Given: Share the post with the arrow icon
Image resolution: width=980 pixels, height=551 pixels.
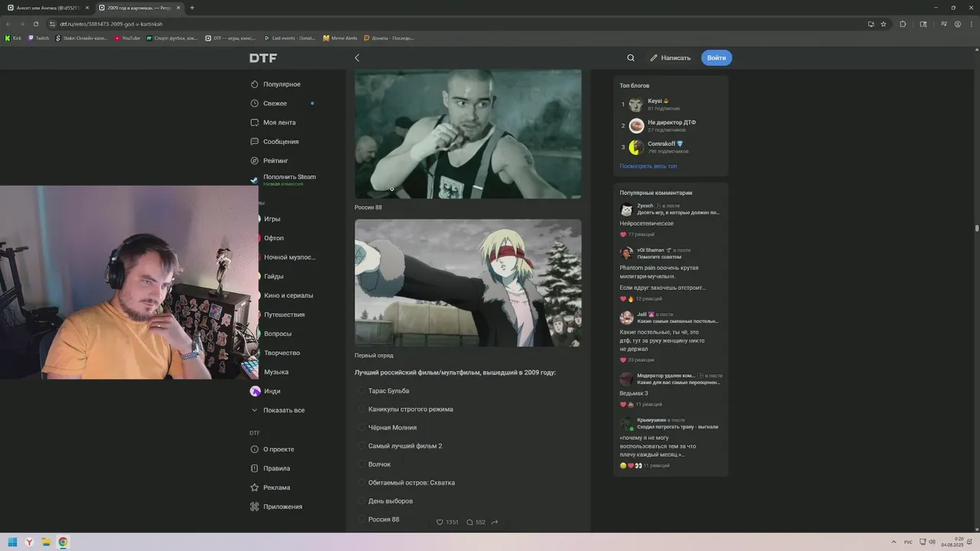Looking at the screenshot, I should pos(495,522).
